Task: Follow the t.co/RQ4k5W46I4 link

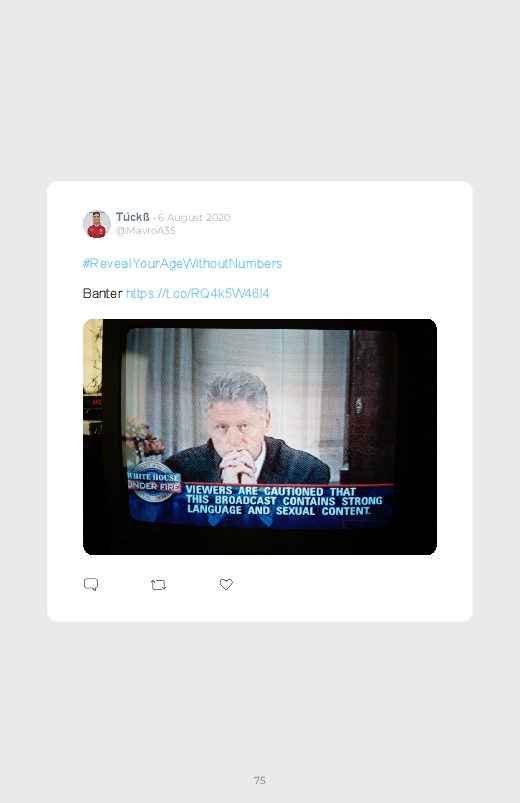Action: click(x=197, y=293)
